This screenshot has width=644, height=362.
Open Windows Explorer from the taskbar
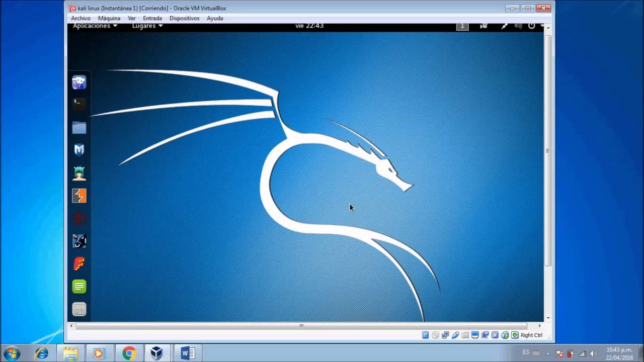pos(70,353)
